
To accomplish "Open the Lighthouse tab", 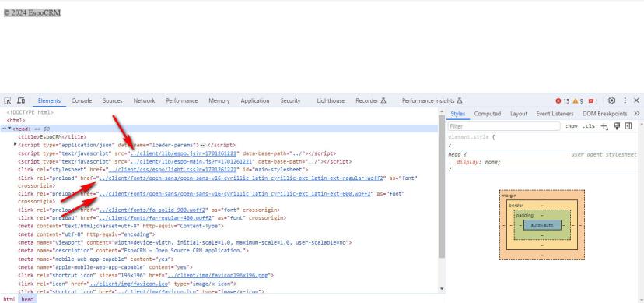I will coord(331,100).
